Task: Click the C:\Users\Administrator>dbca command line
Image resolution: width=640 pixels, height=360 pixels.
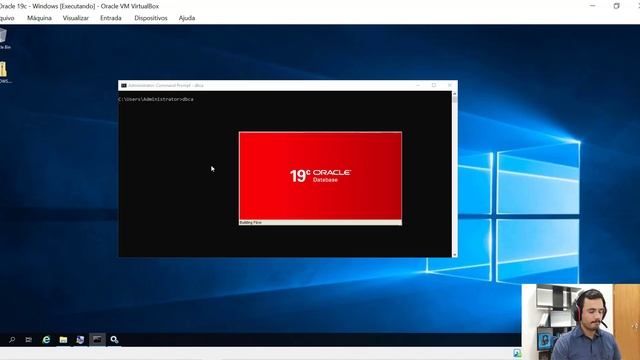Action: [x=156, y=99]
